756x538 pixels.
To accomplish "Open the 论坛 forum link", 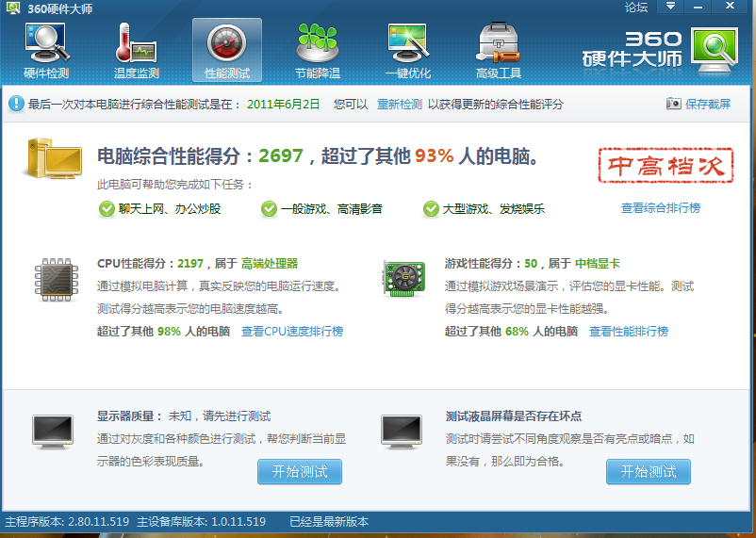I will (636, 8).
